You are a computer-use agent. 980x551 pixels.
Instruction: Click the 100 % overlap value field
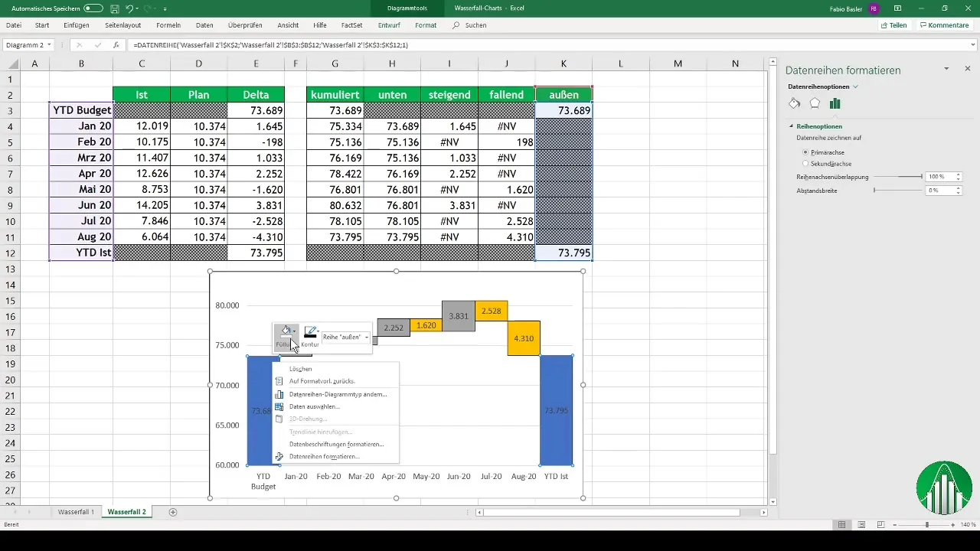[x=940, y=177]
